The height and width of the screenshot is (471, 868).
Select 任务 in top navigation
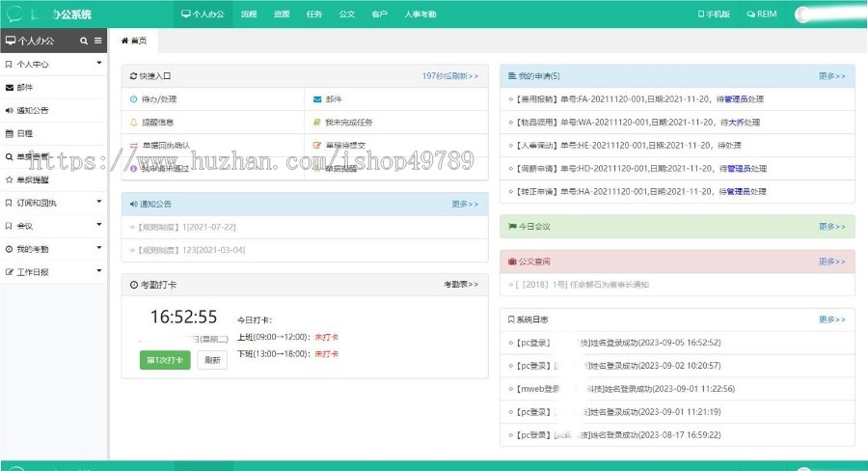(x=313, y=14)
